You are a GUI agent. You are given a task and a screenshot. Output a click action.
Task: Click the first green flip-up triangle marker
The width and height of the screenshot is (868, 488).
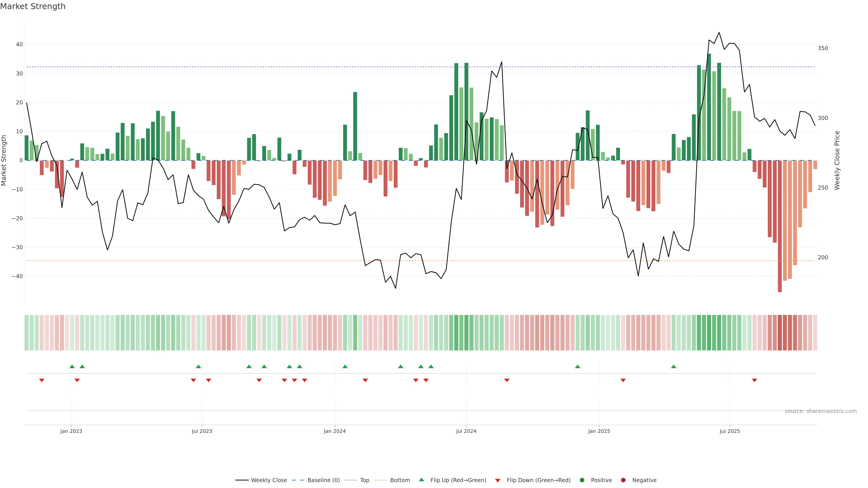click(x=72, y=366)
